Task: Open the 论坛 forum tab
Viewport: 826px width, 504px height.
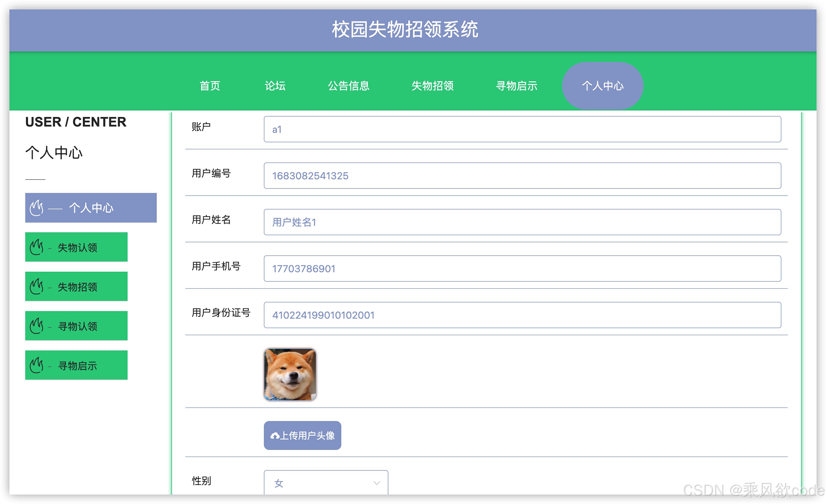Action: [276, 86]
